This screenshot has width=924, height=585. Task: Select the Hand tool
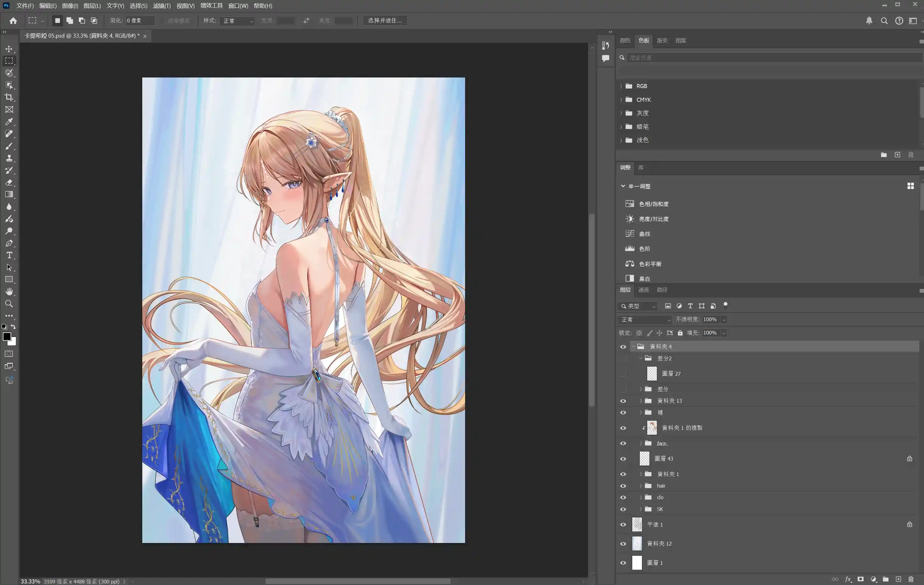click(x=9, y=292)
